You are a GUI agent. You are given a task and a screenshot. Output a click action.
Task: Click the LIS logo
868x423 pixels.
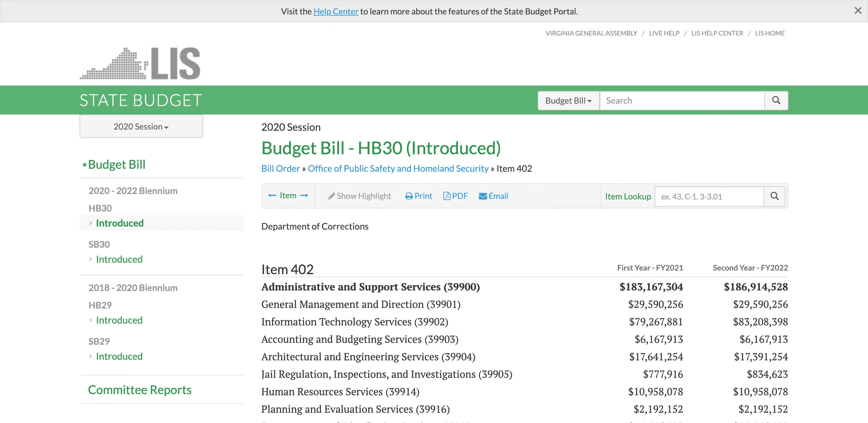[x=140, y=63]
